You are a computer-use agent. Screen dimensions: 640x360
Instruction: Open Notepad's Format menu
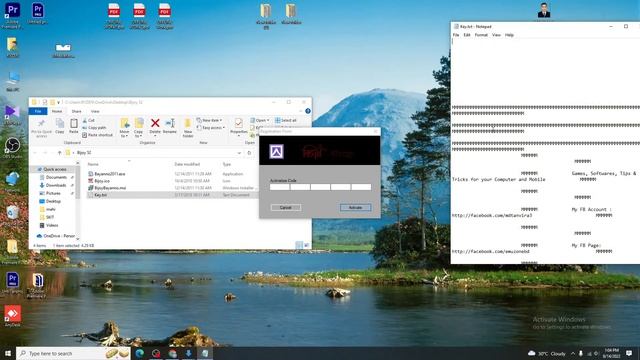pyautogui.click(x=481, y=35)
